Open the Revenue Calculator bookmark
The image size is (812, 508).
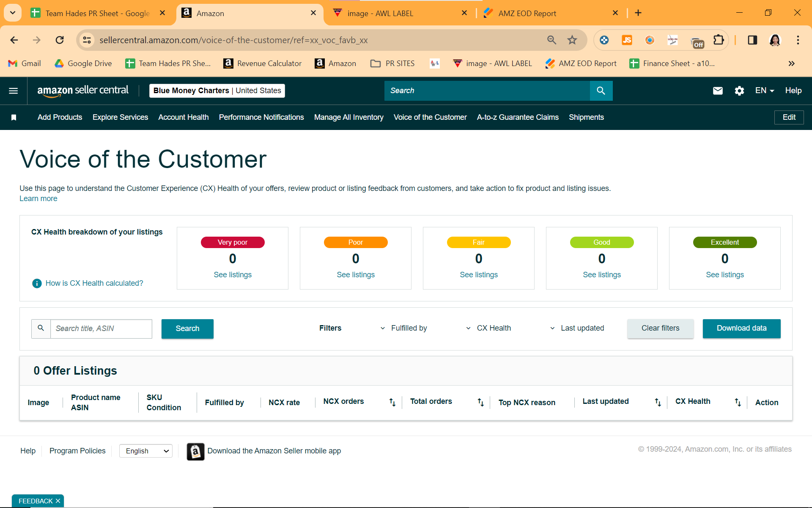263,63
